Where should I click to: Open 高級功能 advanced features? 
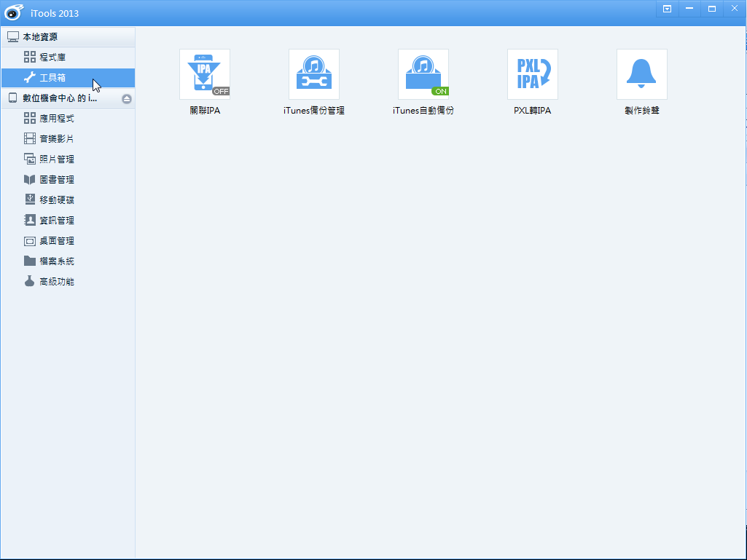coord(68,282)
